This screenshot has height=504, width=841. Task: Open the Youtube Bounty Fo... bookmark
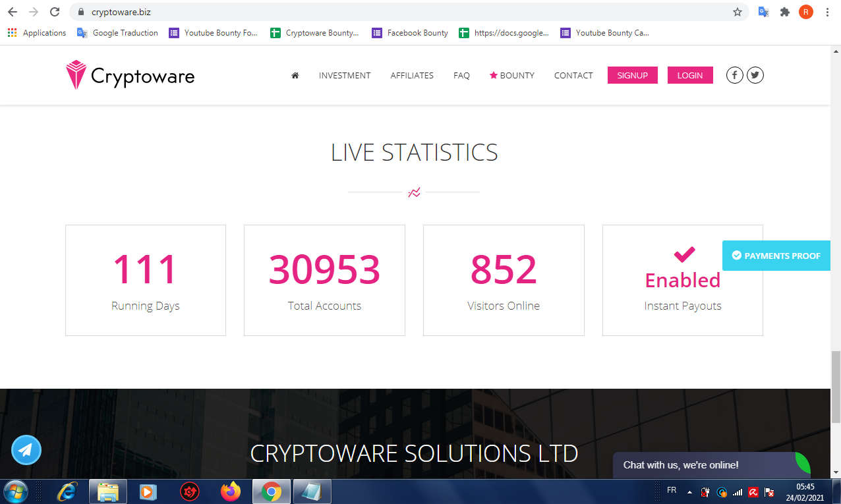[213, 33]
